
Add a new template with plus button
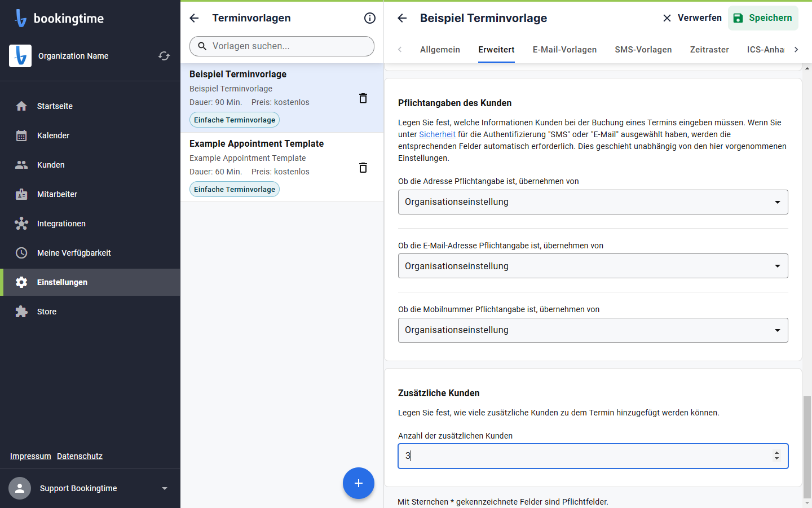pos(359,483)
